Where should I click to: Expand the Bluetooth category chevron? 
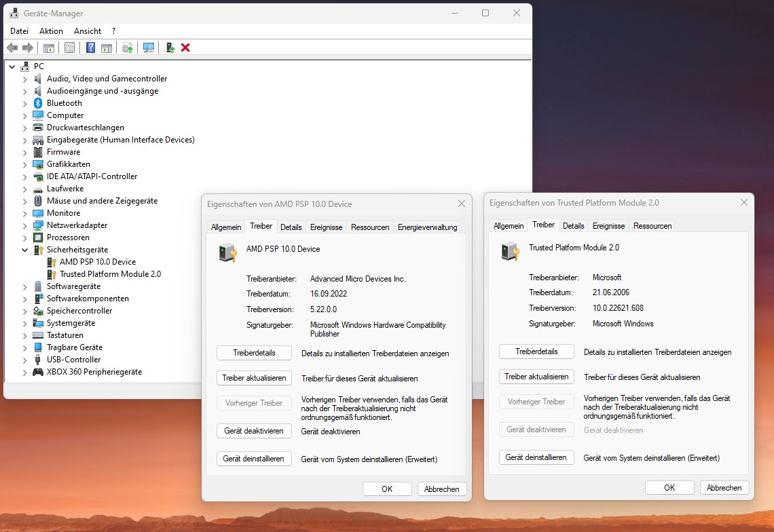click(x=24, y=103)
